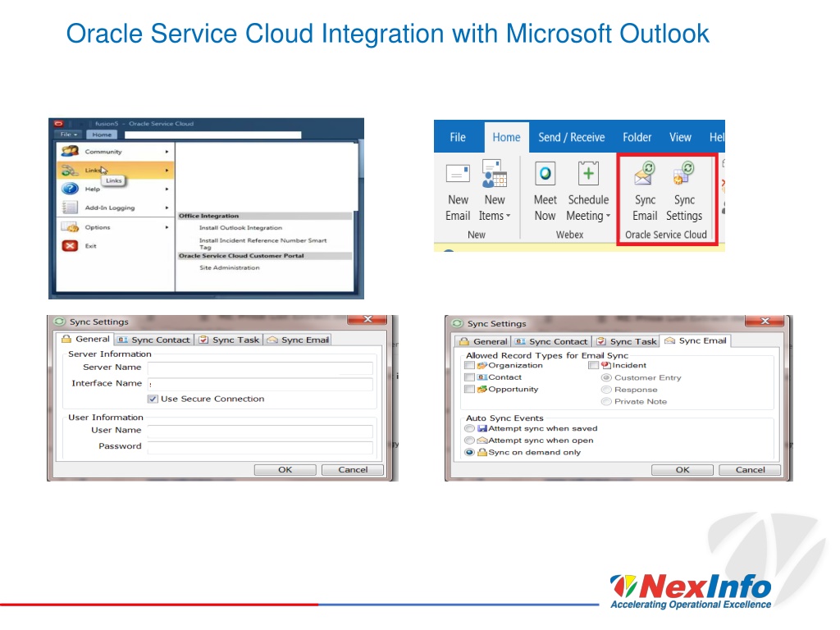Open the View ribbon tab
Viewport: 840px width, 630px height.
tap(680, 137)
